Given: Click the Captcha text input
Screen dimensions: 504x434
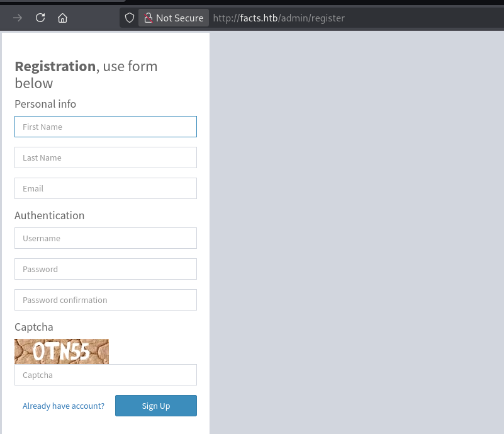Looking at the screenshot, I should [x=106, y=375].
